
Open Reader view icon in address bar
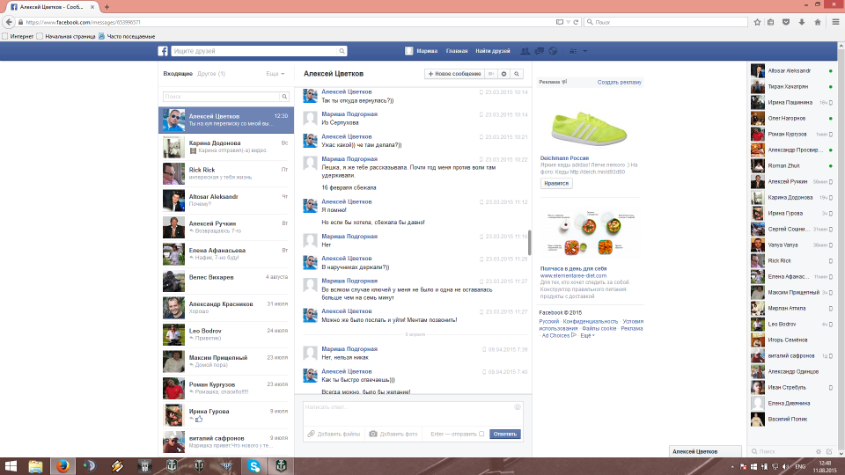pos(559,22)
